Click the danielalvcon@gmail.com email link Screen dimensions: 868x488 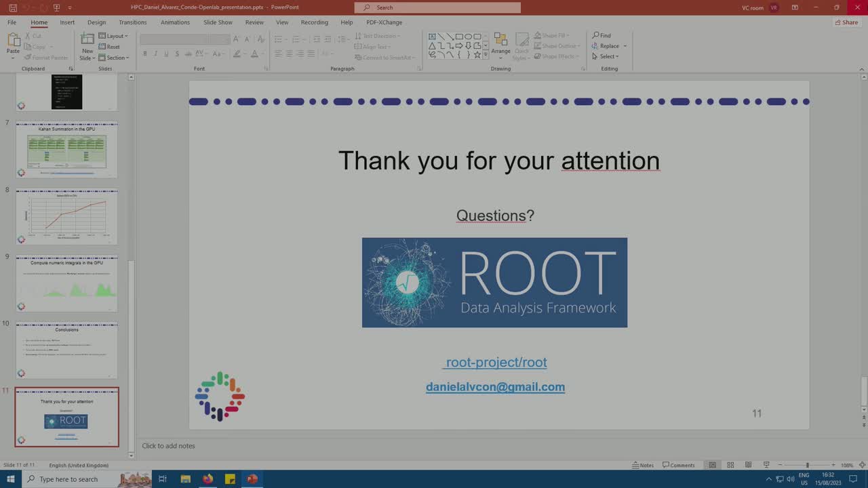[x=495, y=387]
